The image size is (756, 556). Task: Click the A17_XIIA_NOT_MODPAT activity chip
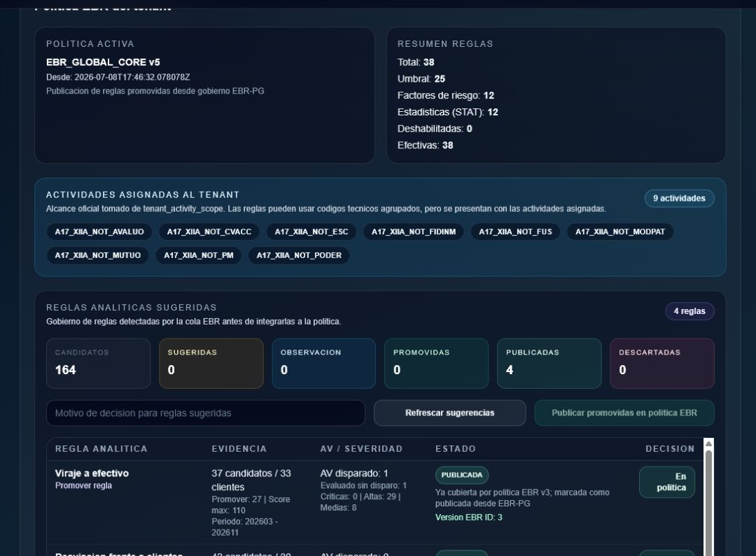tap(620, 231)
